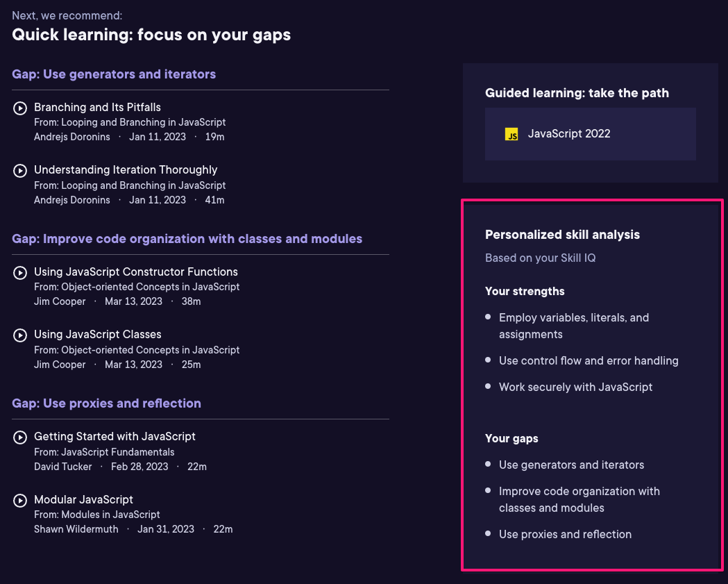This screenshot has width=728, height=584.
Task: Open Getting Started with JavaScript title
Action: (115, 437)
